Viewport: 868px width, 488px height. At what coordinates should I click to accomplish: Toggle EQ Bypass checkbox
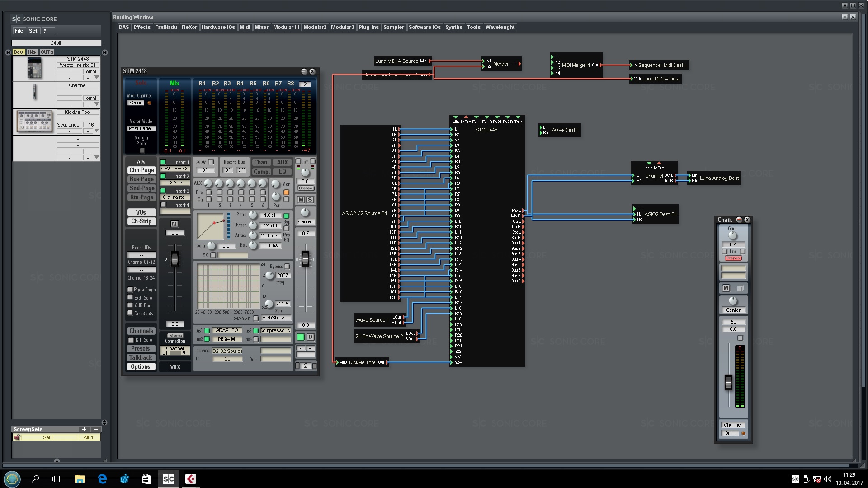287,267
